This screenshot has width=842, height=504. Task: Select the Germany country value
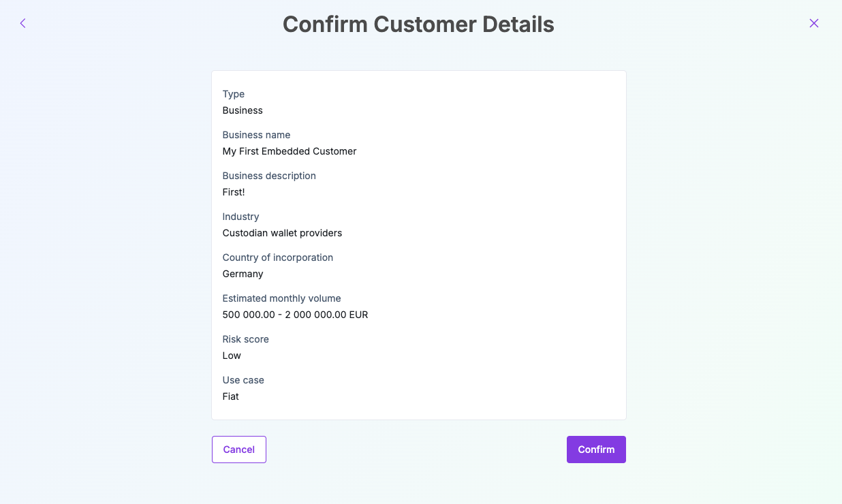point(243,274)
